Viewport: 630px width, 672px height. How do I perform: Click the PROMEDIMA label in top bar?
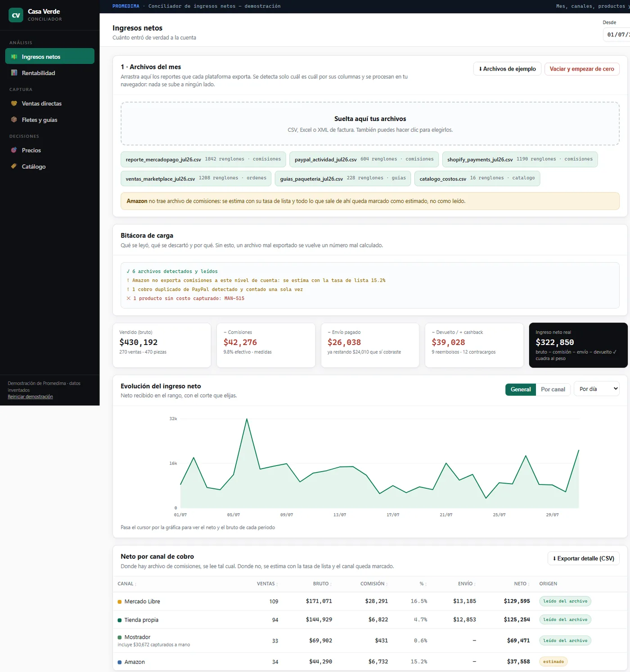pos(126,6)
